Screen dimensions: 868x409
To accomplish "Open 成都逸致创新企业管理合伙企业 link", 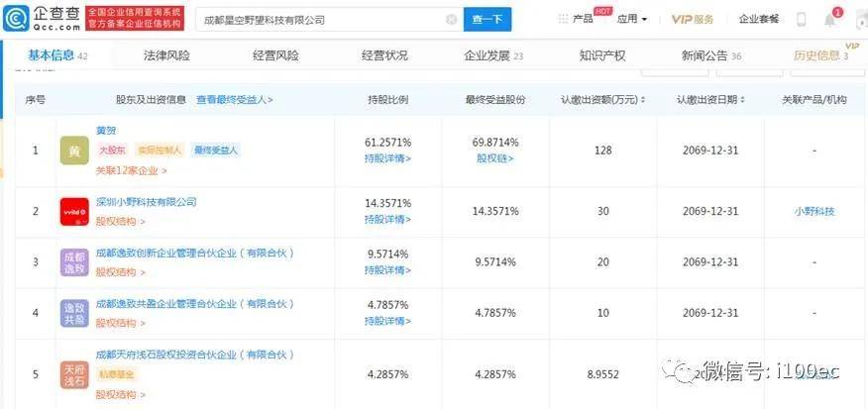I will coord(195,254).
